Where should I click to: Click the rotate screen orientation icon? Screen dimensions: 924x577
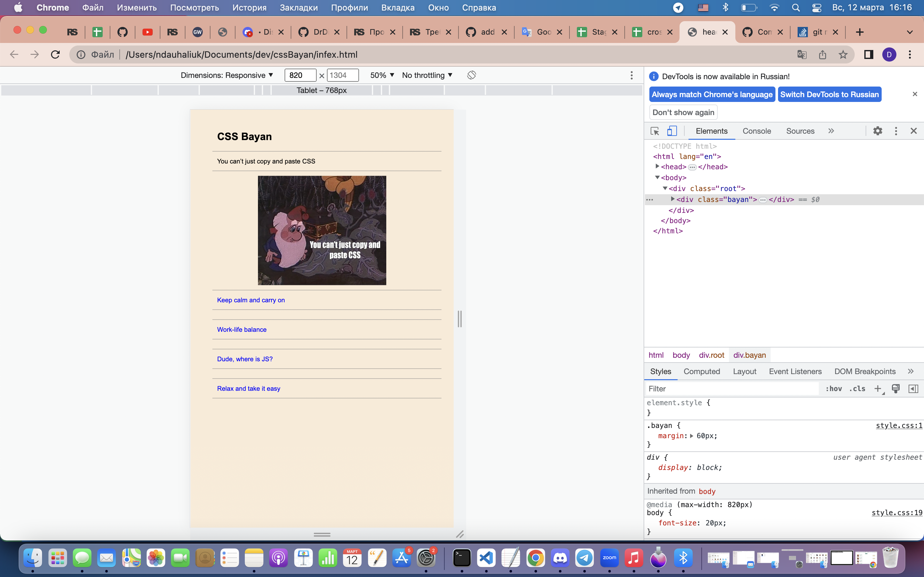[471, 75]
